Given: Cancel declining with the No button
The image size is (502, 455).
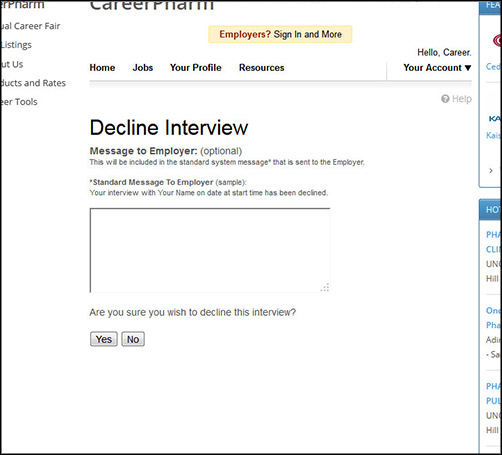Looking at the screenshot, I should 133,339.
